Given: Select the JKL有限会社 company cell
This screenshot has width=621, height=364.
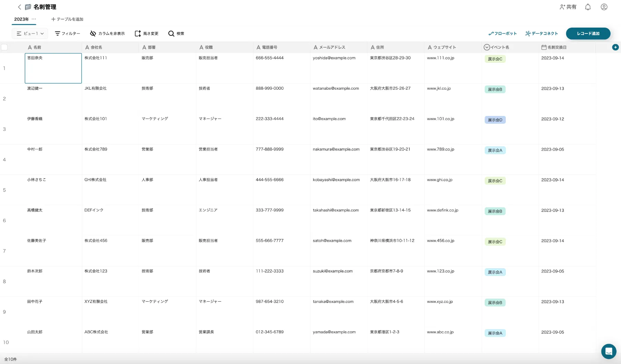Looking at the screenshot, I should pyautogui.click(x=110, y=99).
